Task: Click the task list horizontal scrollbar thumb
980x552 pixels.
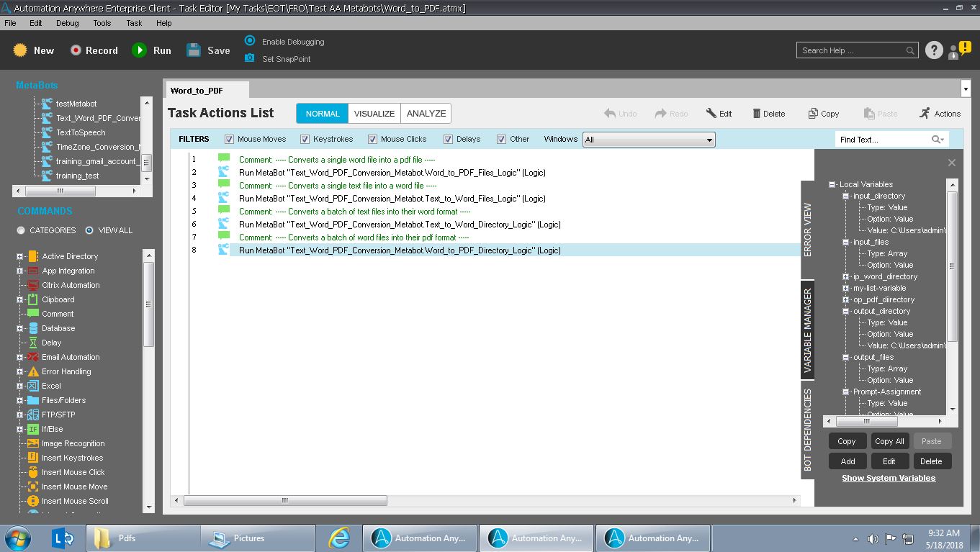Action: tap(285, 500)
